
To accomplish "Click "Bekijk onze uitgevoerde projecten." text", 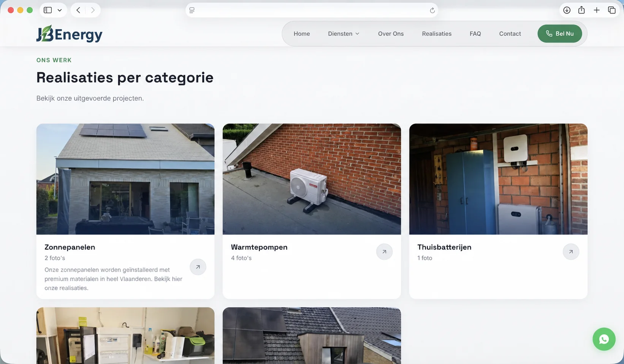I will [x=90, y=98].
